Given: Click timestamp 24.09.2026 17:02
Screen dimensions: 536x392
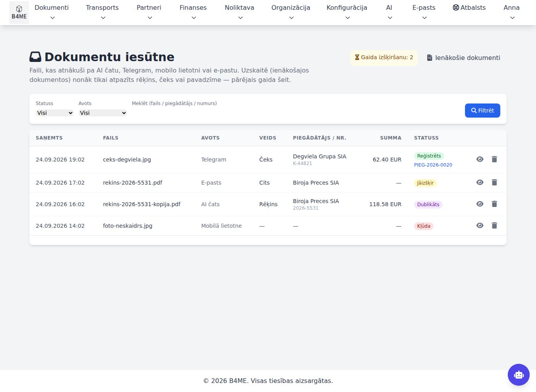Looking at the screenshot, I should 60,183.
